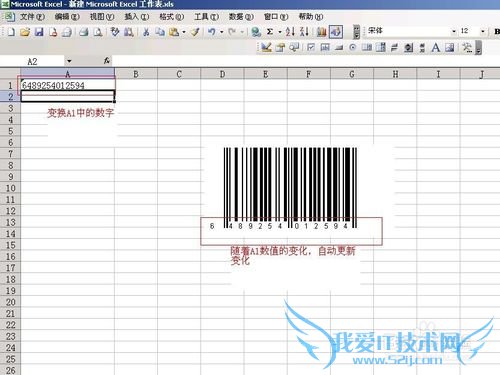Save the workbook with the floppy icon

[x=39, y=32]
